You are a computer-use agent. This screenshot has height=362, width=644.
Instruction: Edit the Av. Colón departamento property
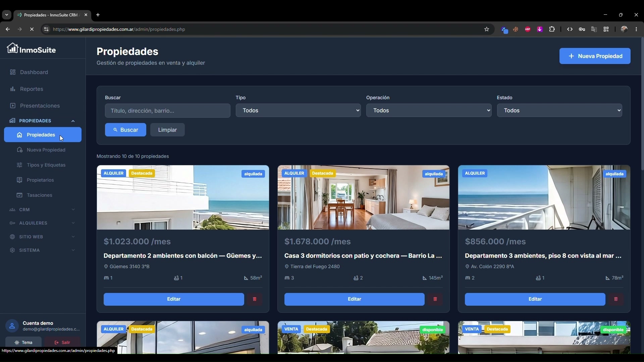(x=535, y=299)
